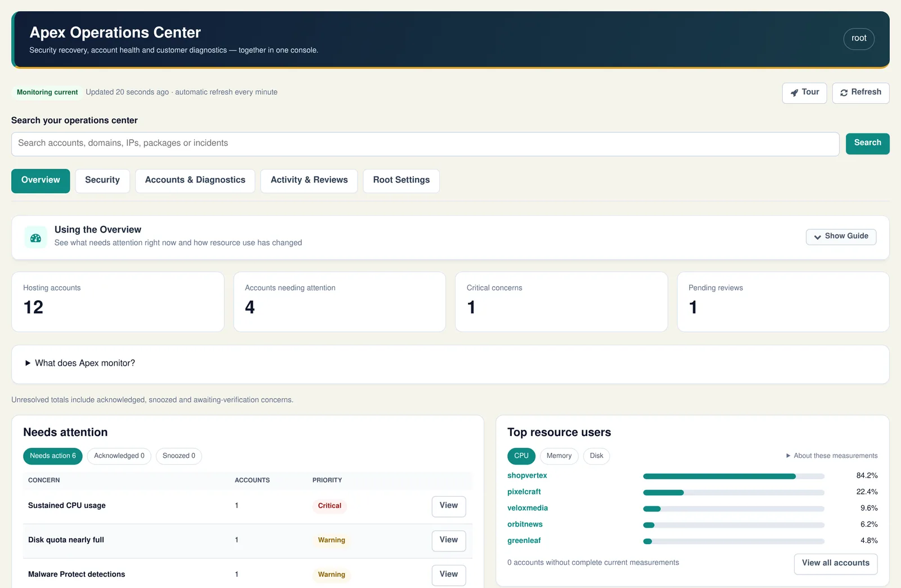Screen dimensions: 901x588
Task: Expand 'About these measurements' details
Action: point(832,456)
